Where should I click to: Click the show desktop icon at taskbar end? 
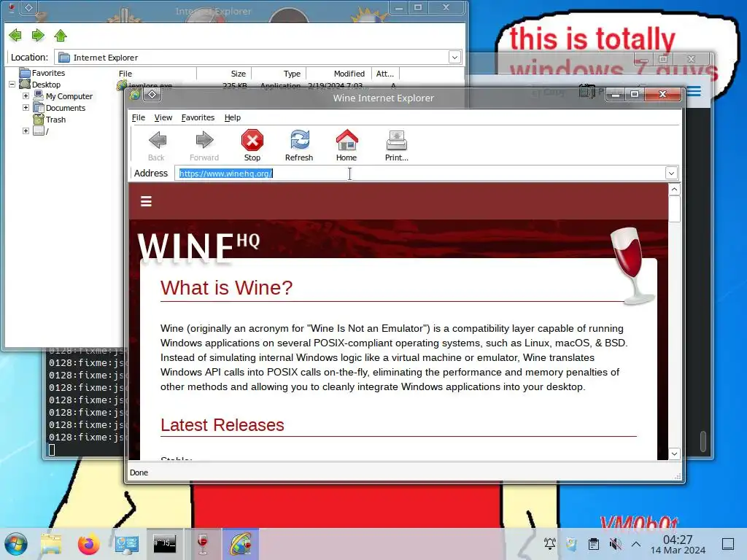tap(728, 543)
